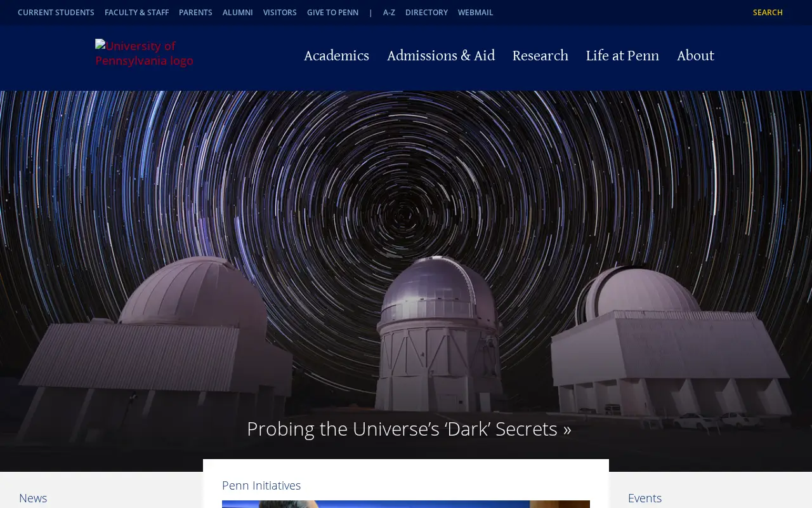Open the Parents link
This screenshot has width=812, height=508.
pyautogui.click(x=195, y=13)
